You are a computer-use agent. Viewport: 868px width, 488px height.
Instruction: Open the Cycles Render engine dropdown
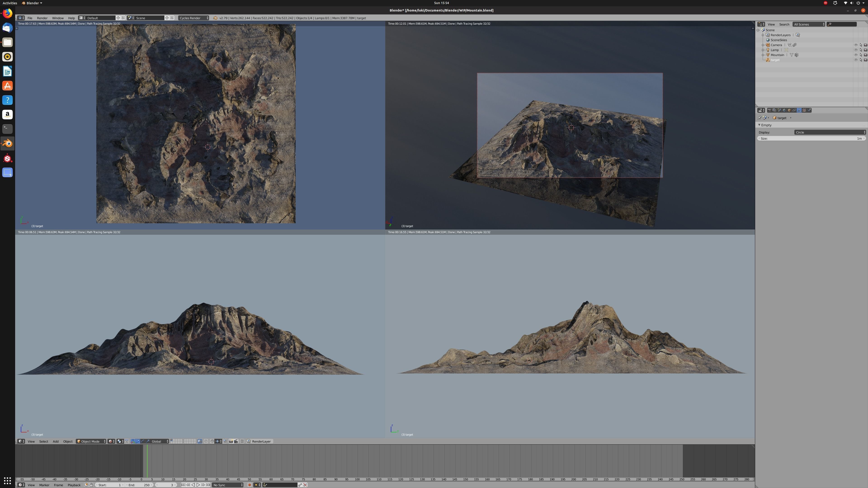(x=193, y=18)
